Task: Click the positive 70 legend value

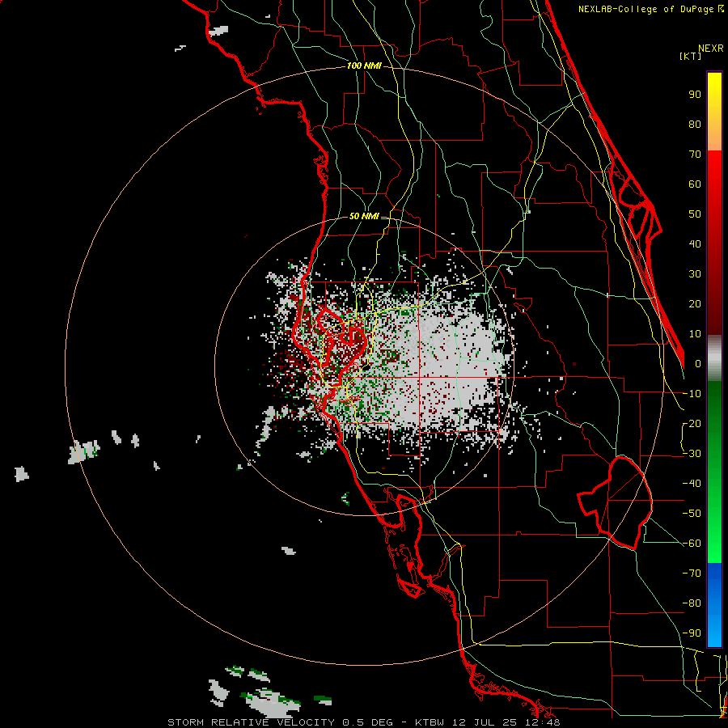Action: pos(695,154)
